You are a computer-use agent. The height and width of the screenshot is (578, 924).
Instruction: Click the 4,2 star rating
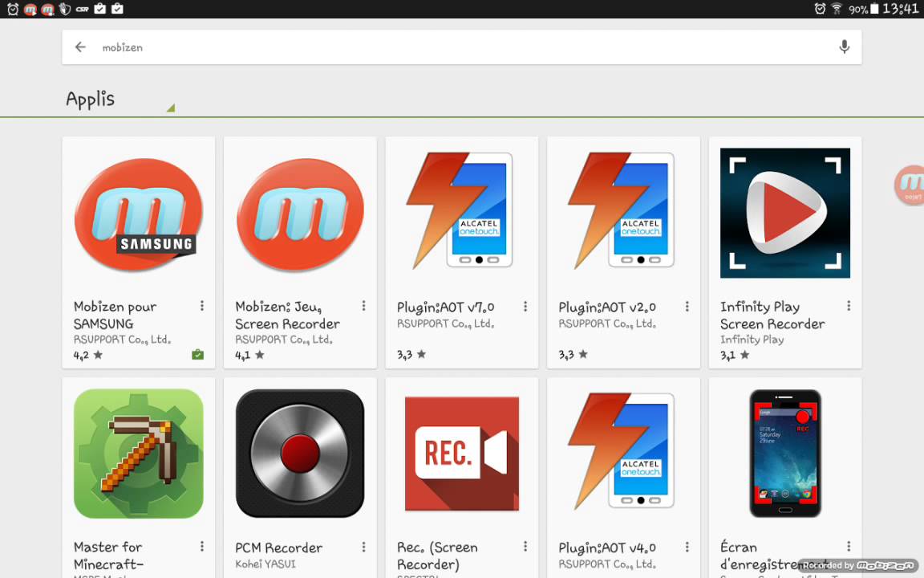(87, 355)
